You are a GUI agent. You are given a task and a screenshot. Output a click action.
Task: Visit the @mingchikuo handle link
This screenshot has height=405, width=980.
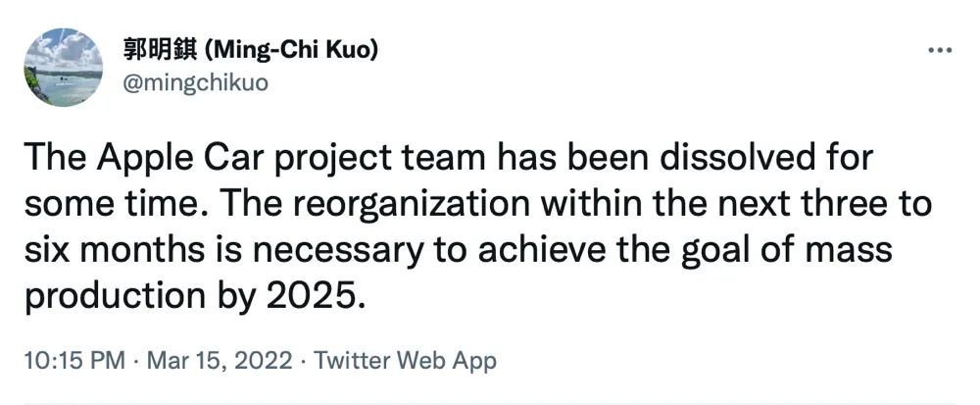click(194, 83)
